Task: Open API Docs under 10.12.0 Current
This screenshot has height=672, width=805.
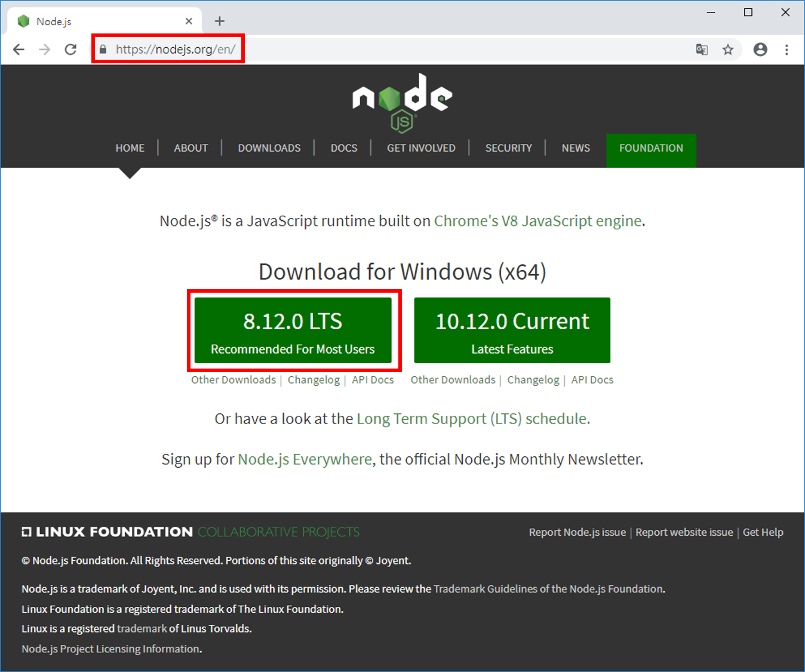Action: (592, 380)
